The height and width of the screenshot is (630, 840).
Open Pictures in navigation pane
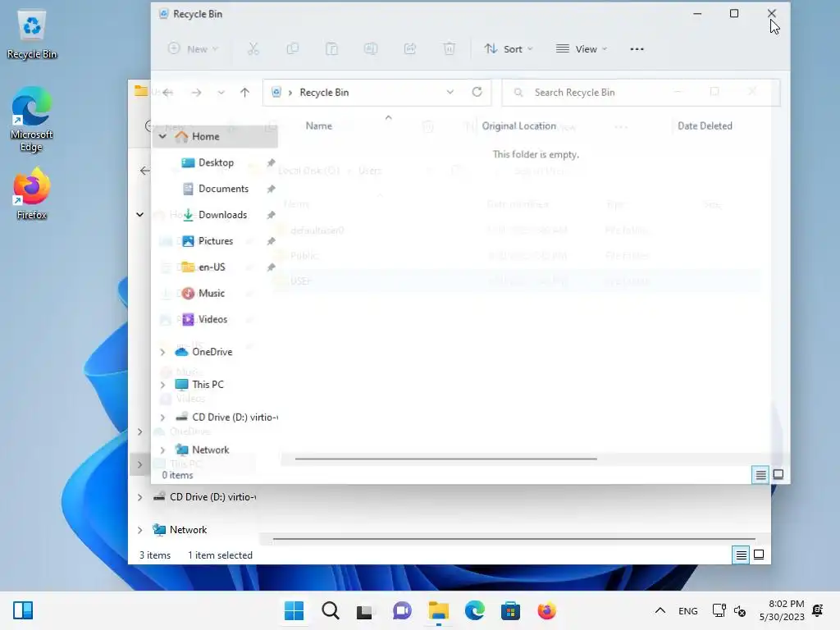(216, 241)
